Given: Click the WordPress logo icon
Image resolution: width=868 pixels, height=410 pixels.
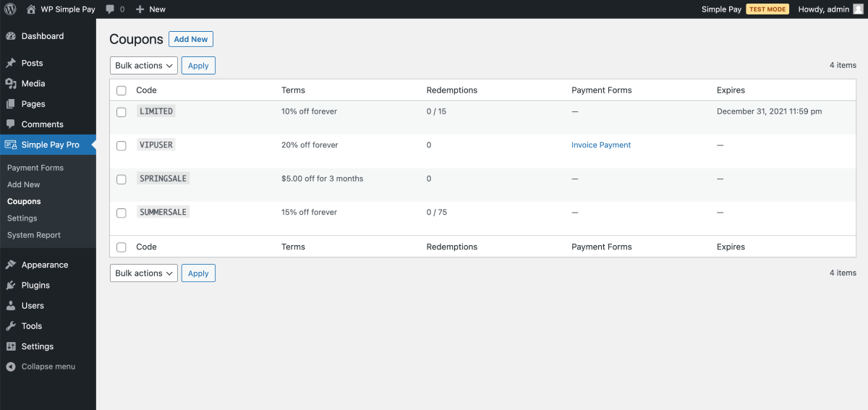Looking at the screenshot, I should [x=10, y=9].
